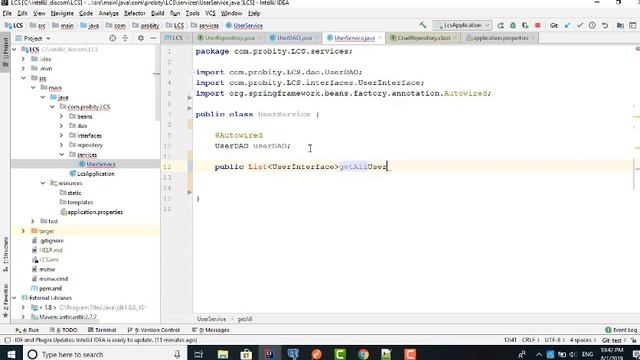Select LcsApplication in the project tree
Viewport: 640px width, 360px height.
96,174
